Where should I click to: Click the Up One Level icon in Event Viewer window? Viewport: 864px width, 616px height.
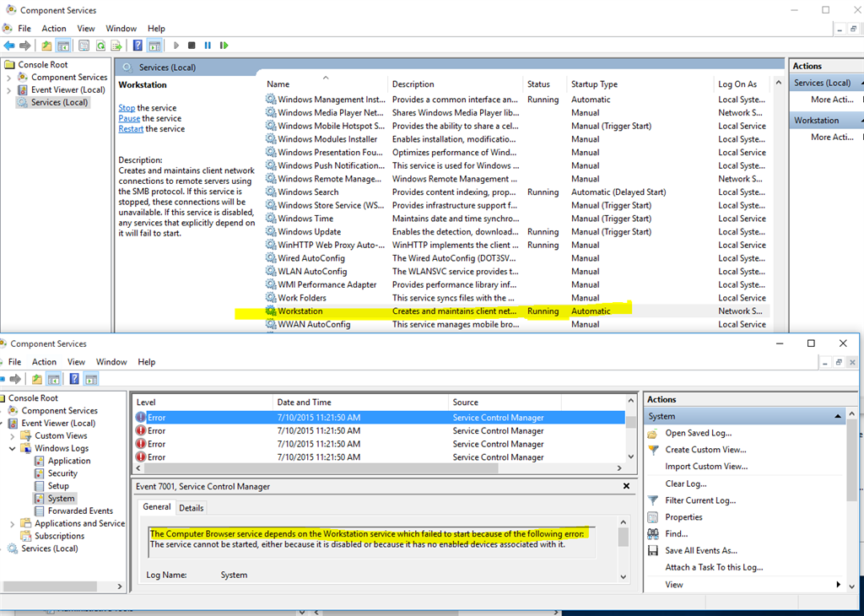pyautogui.click(x=37, y=379)
